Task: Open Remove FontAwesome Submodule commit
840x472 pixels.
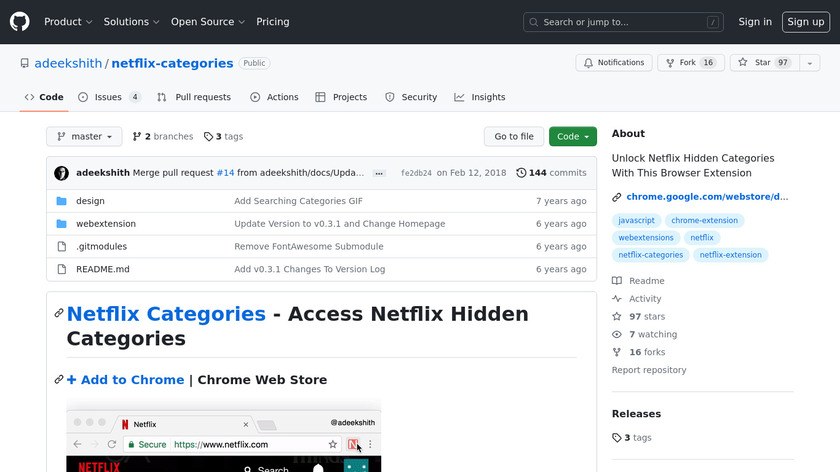Action: tap(309, 246)
